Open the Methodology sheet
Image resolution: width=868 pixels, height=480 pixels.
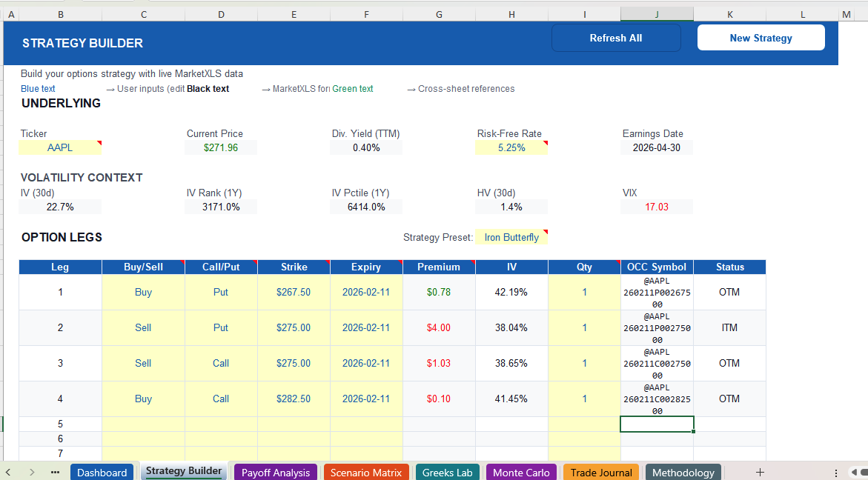683,472
